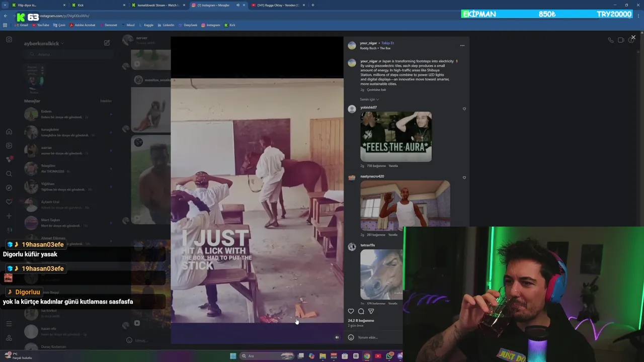Open the three-dot post options menu

[462, 46]
